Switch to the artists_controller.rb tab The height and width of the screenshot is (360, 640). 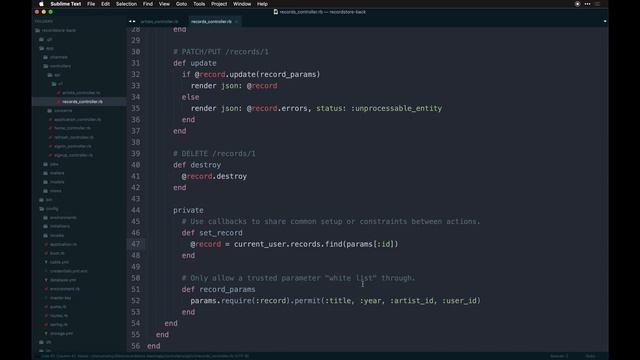[160, 21]
